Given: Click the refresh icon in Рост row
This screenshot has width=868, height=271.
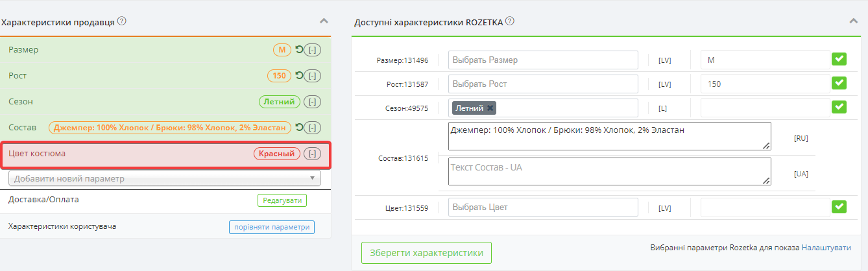Looking at the screenshot, I should click(x=298, y=76).
